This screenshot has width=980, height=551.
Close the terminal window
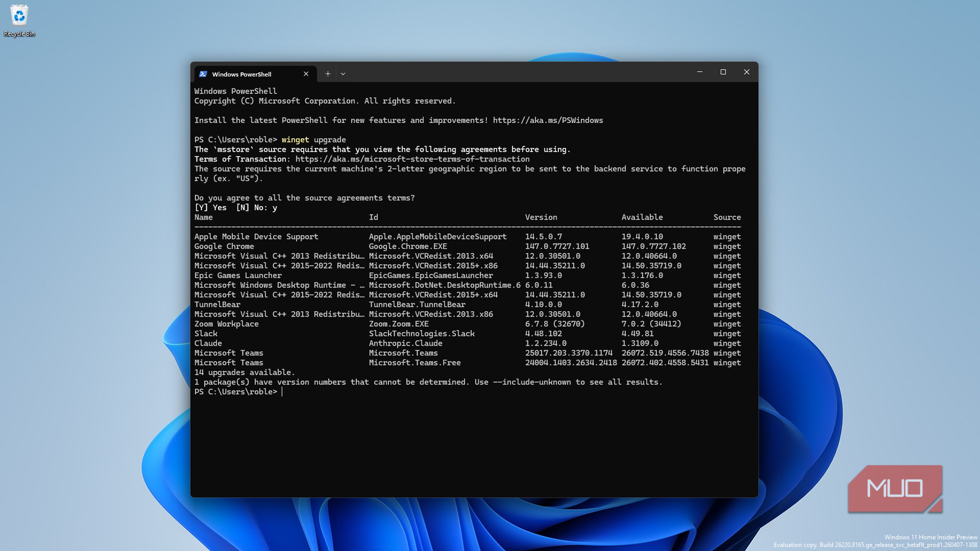click(x=747, y=72)
